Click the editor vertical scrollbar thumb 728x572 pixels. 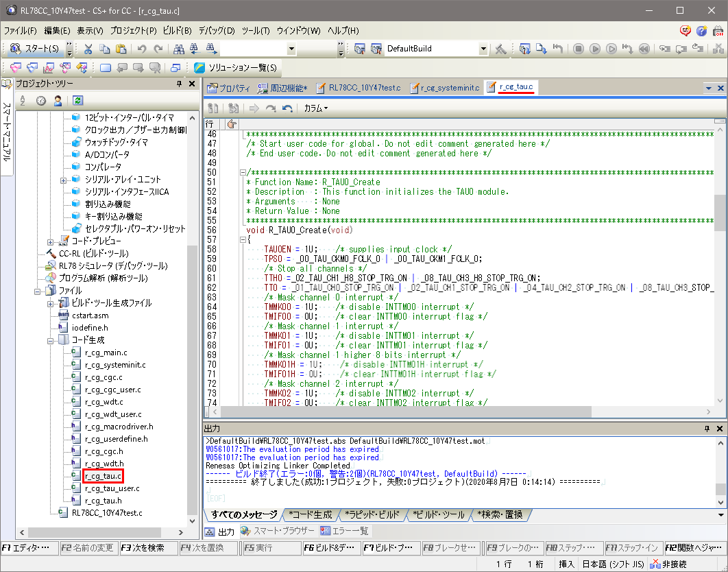[x=720, y=213]
